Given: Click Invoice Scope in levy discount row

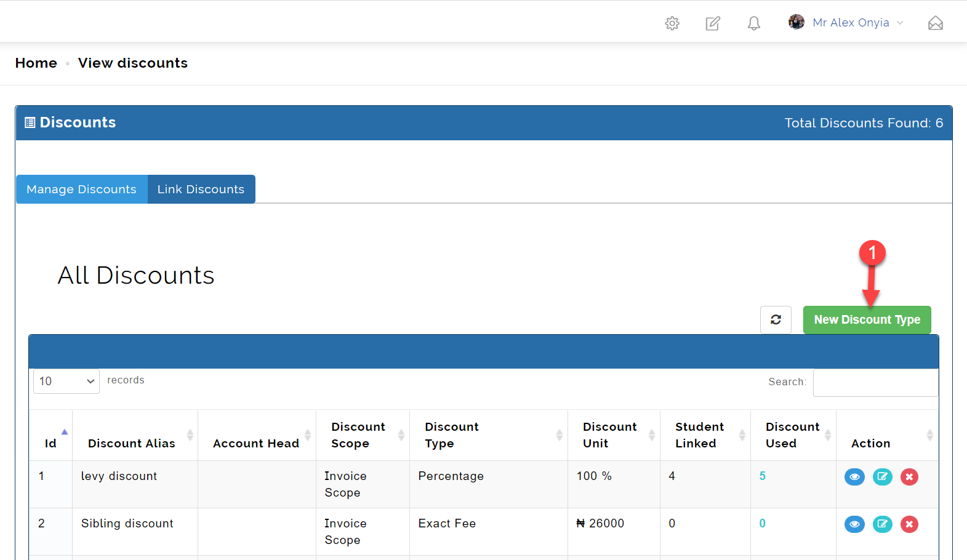Looking at the screenshot, I should (345, 484).
